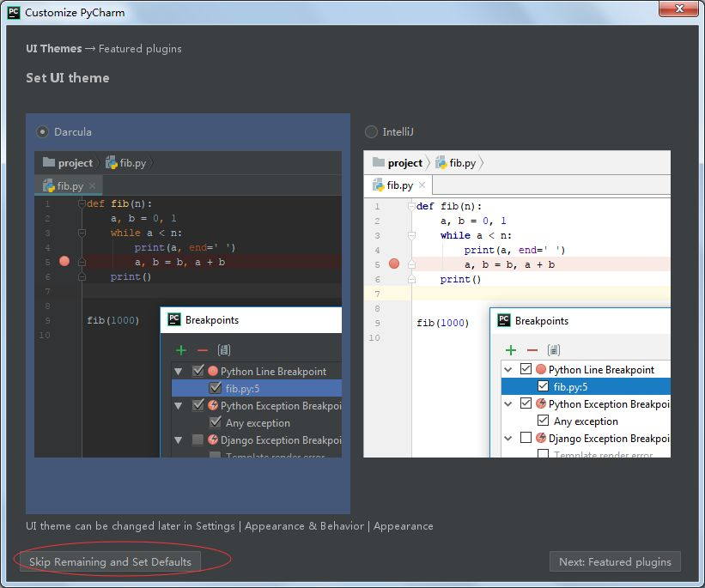Viewport: 705px width, 588px height.
Task: Click the code fold arrow beside the while loop
Action: click(x=82, y=233)
